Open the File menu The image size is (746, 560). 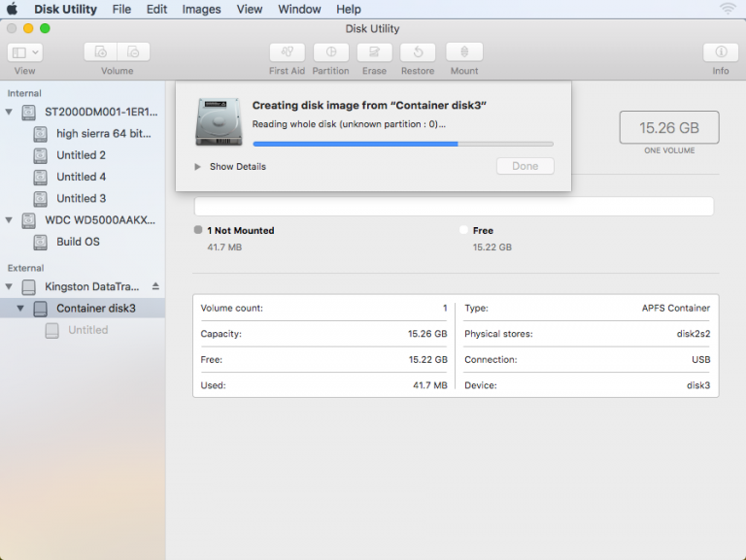(x=121, y=9)
